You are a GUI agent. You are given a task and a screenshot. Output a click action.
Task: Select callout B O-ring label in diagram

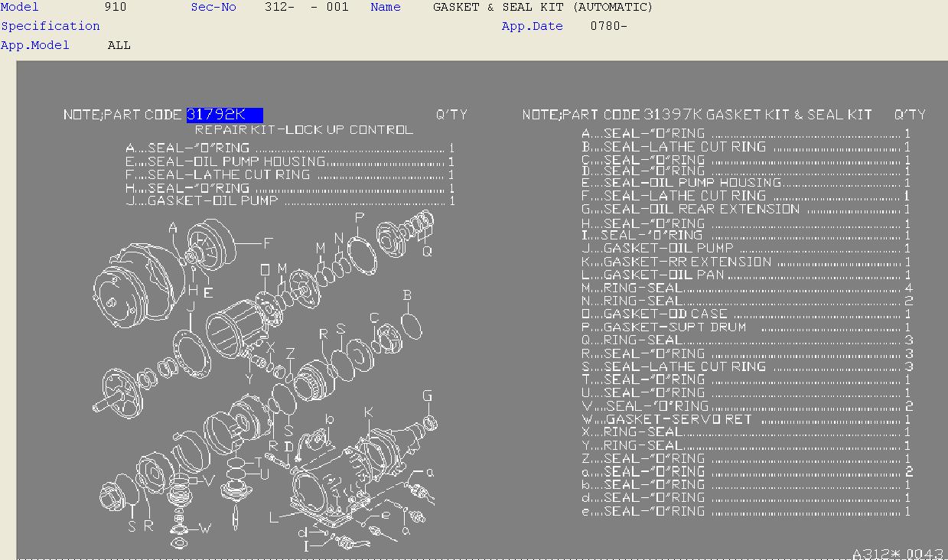tap(407, 295)
